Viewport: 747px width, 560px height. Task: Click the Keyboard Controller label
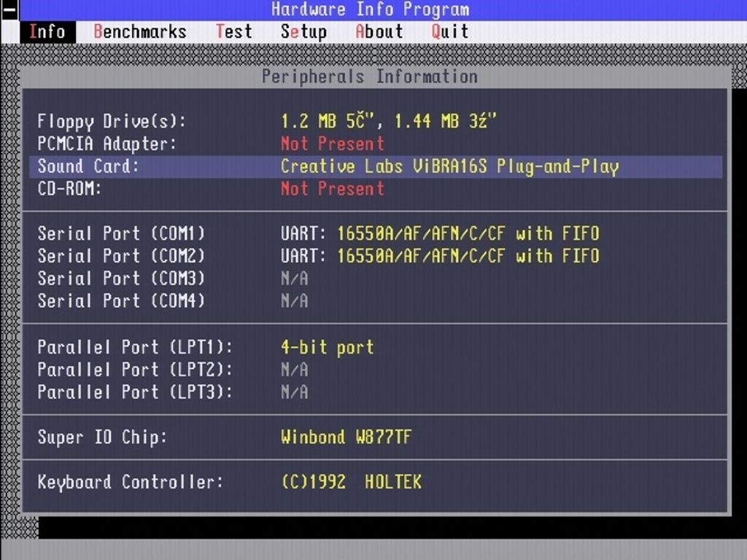pyautogui.click(x=130, y=482)
